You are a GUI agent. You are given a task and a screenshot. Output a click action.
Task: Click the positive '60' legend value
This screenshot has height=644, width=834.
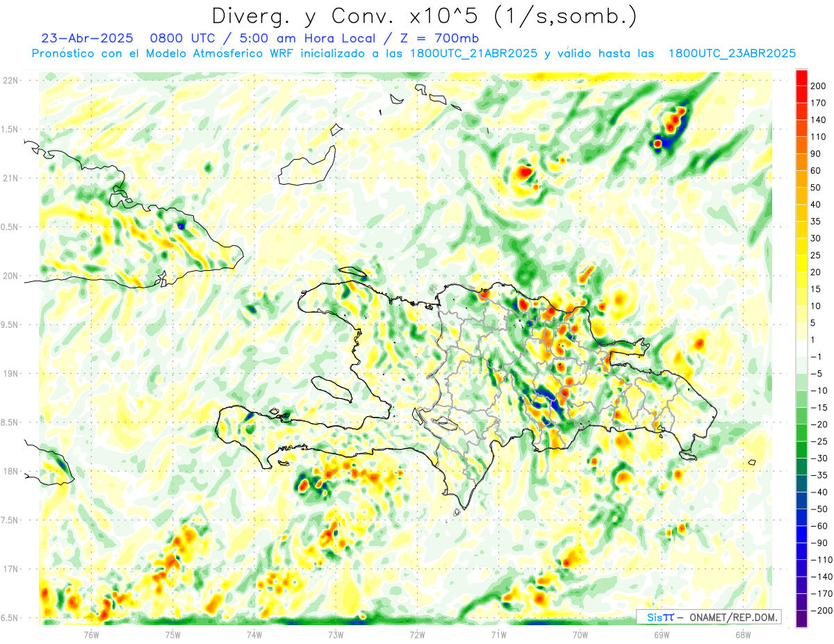click(816, 171)
